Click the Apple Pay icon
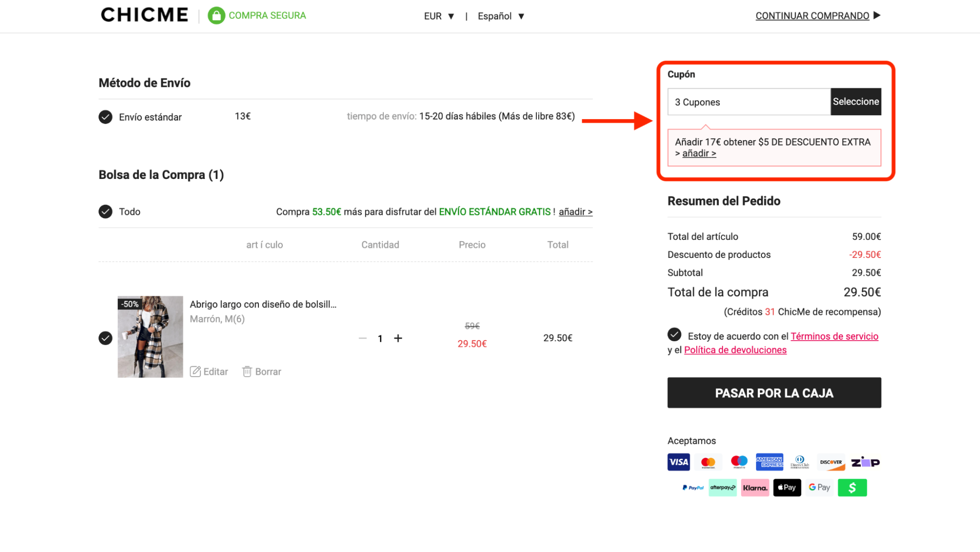This screenshot has width=980, height=552. click(787, 488)
